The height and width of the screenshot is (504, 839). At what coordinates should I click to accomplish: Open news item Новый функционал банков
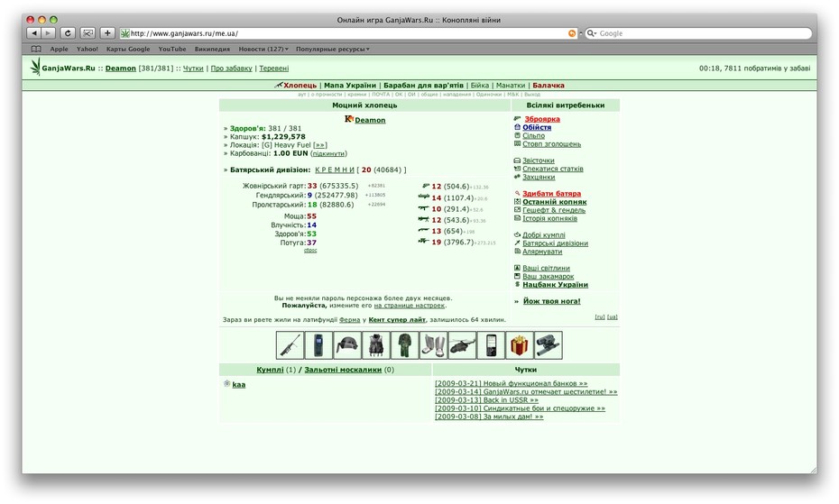(x=511, y=383)
